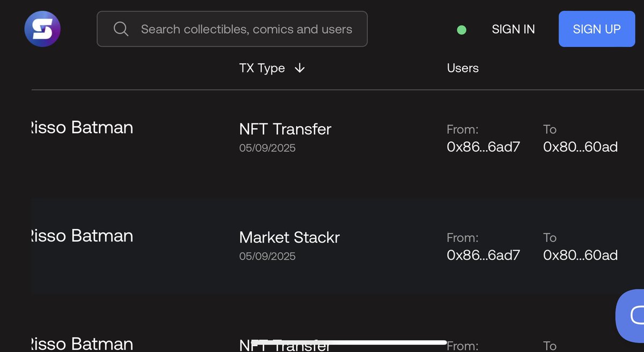The image size is (644, 352).
Task: Click the SIGN UP button
Action: (597, 29)
